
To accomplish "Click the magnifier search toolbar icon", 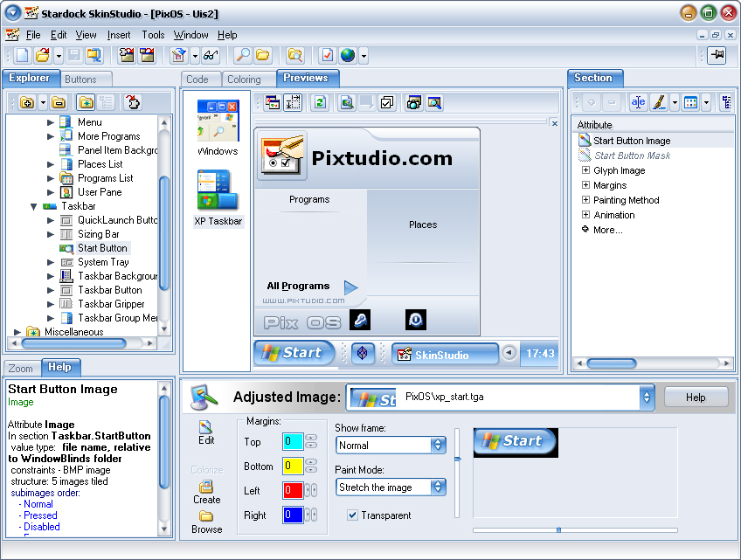I will tap(243, 55).
